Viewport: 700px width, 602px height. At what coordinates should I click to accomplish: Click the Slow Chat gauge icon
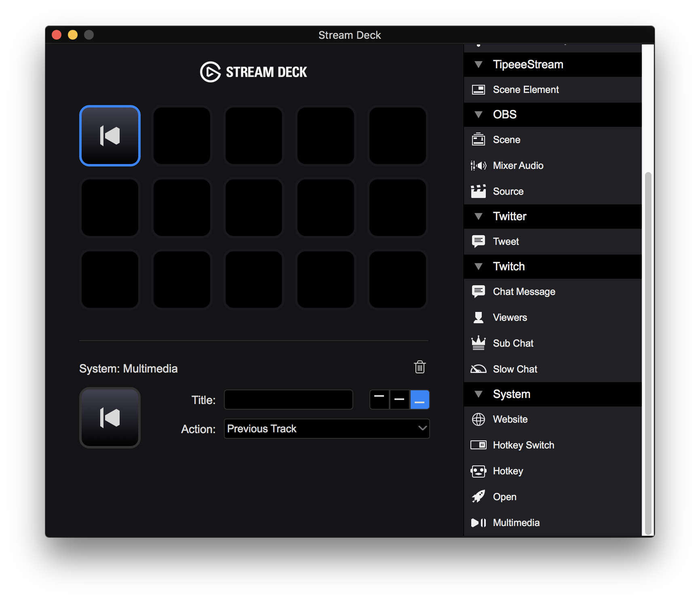479,369
